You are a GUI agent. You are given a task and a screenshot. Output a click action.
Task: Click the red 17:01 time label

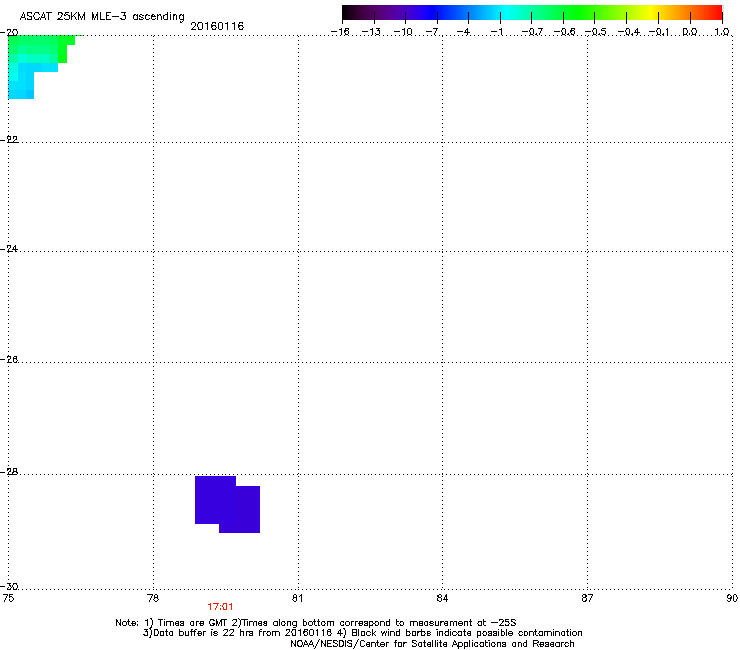pos(220,607)
